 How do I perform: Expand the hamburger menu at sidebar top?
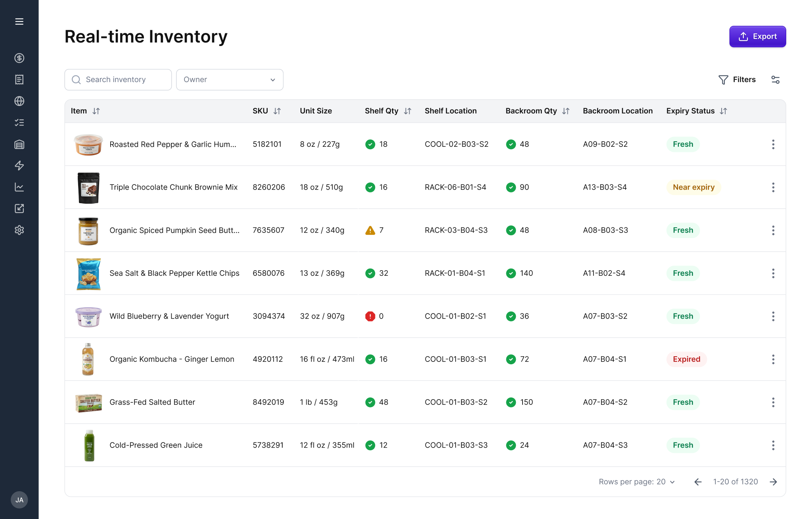pos(19,21)
